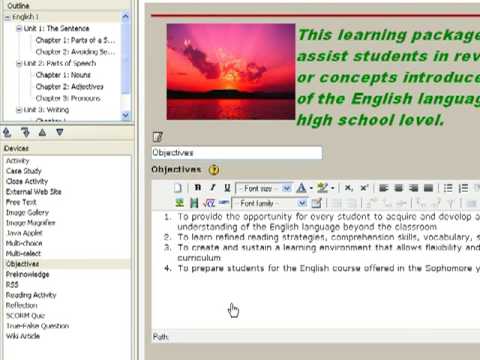
Task: Select Chapter 1: Parts of a S... node
Action: pyautogui.click(x=75, y=40)
